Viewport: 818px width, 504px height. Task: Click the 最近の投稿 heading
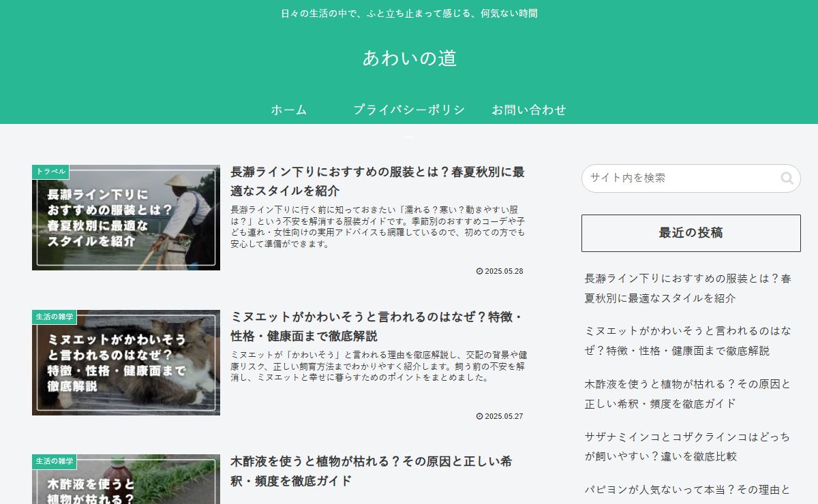691,233
